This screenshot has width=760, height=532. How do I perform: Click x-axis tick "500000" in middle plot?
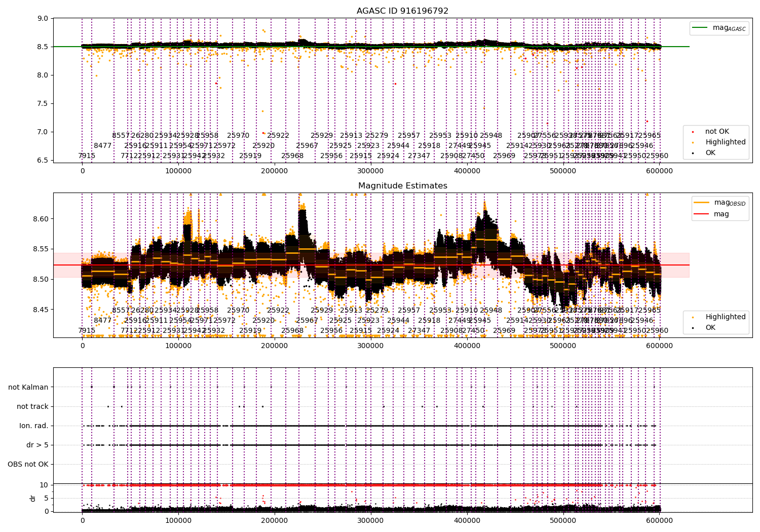tap(563, 346)
